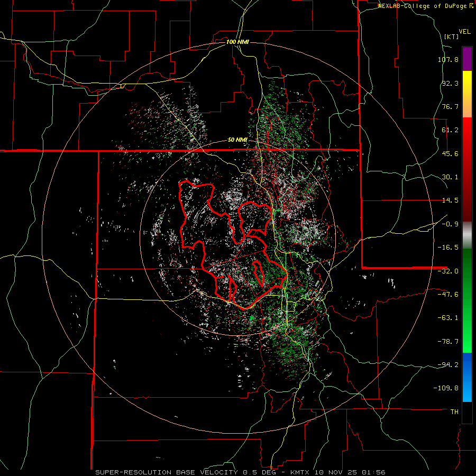Click the -78.7 velocity scale value
This screenshot has width=476, height=476.
pos(448,342)
